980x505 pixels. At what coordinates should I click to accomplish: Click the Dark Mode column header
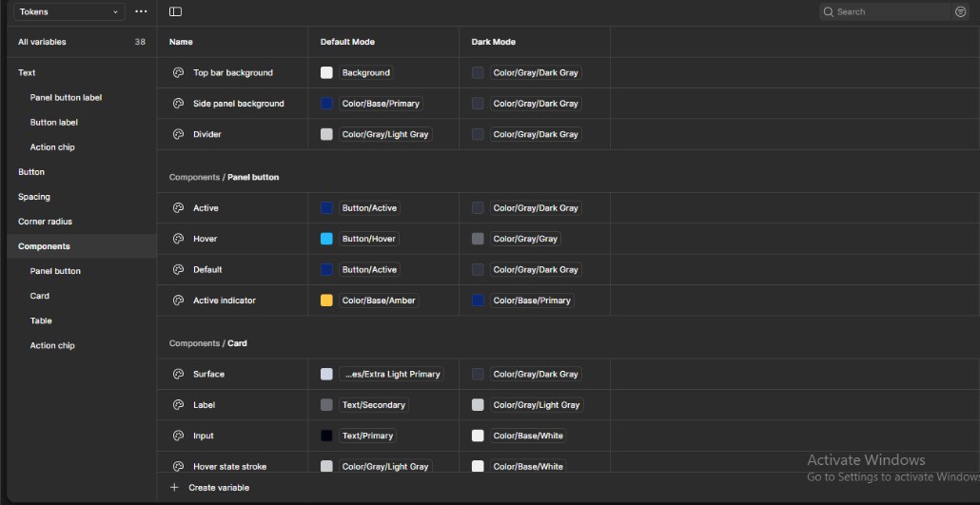(494, 42)
